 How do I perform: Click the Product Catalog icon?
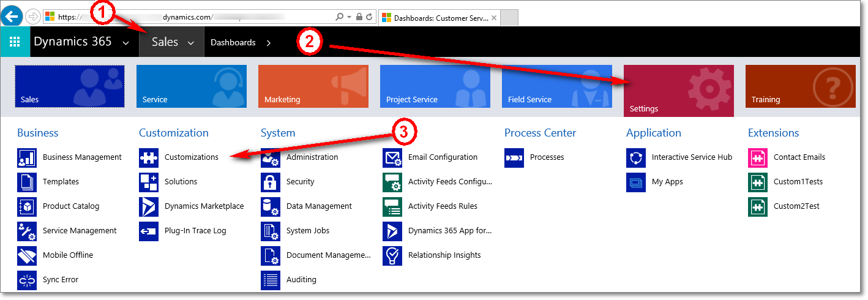point(27,206)
